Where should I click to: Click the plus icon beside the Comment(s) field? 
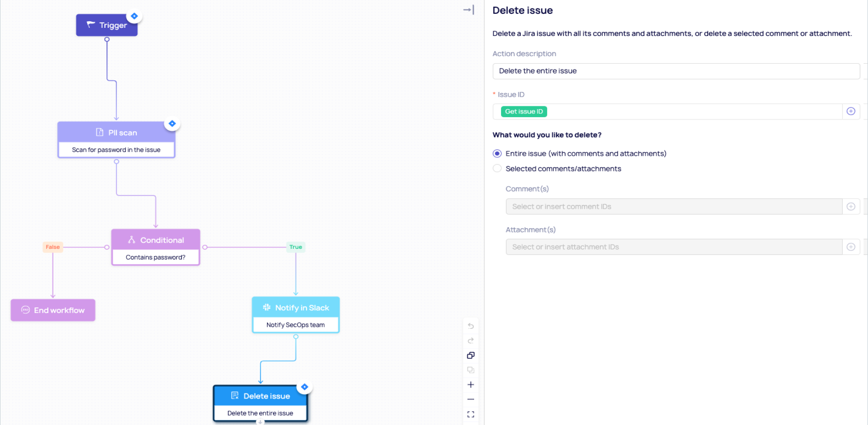[851, 206]
